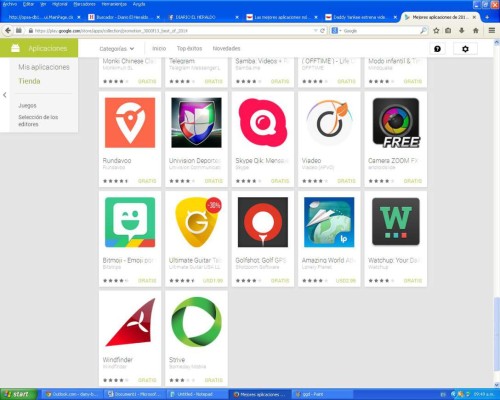The height and width of the screenshot is (400, 500).
Task: Reload the page with the refresh icon
Action: [322, 31]
